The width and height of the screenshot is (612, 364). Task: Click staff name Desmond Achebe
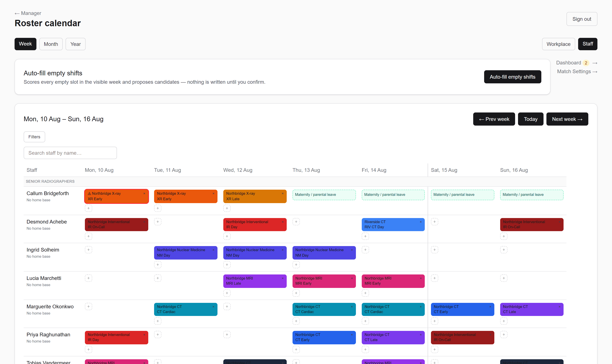[x=47, y=222]
